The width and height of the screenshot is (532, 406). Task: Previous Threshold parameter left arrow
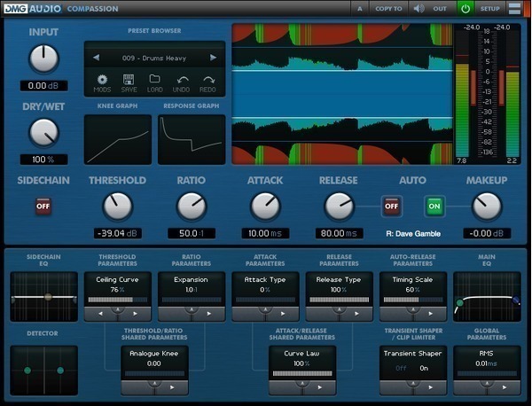tap(100, 314)
